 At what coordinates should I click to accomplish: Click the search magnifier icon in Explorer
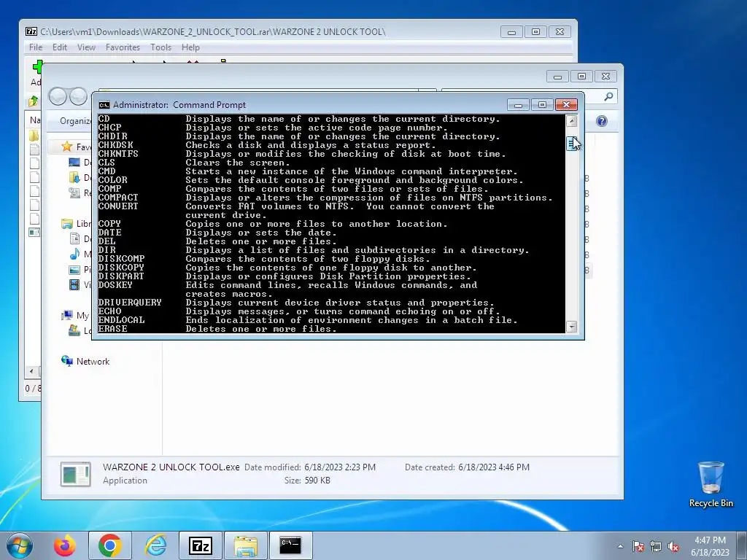[x=608, y=97]
